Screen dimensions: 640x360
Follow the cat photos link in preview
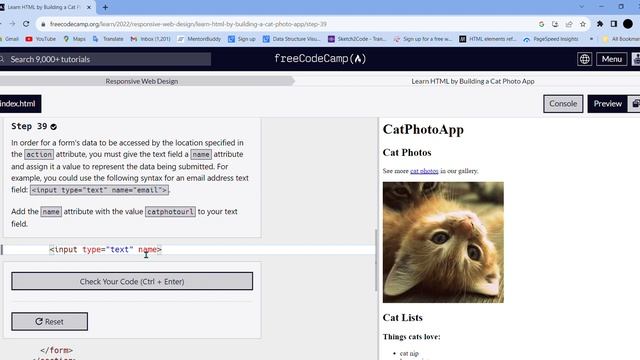(x=424, y=171)
